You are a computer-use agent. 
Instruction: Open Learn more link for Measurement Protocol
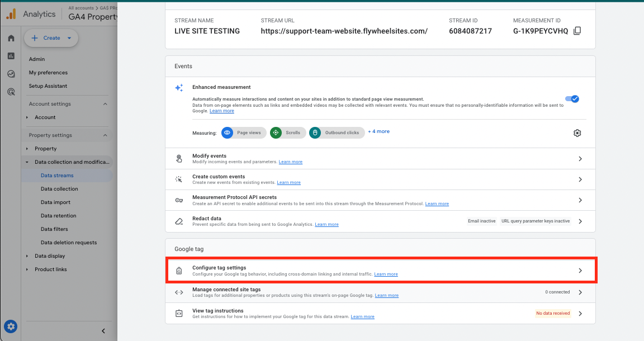tap(437, 204)
